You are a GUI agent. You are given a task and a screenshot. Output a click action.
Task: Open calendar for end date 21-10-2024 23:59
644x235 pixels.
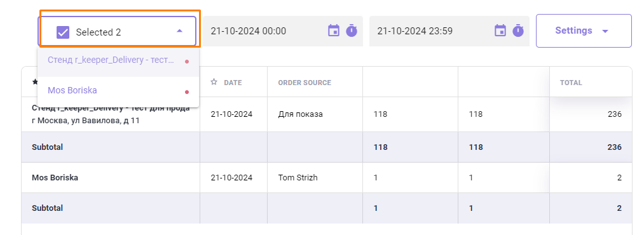click(500, 30)
